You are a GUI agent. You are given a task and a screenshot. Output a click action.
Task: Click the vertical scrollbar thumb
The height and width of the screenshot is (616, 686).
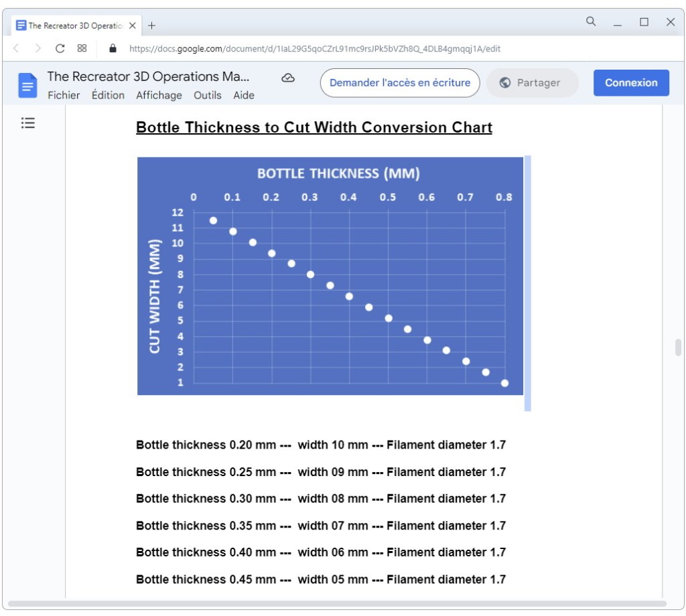pos(678,348)
